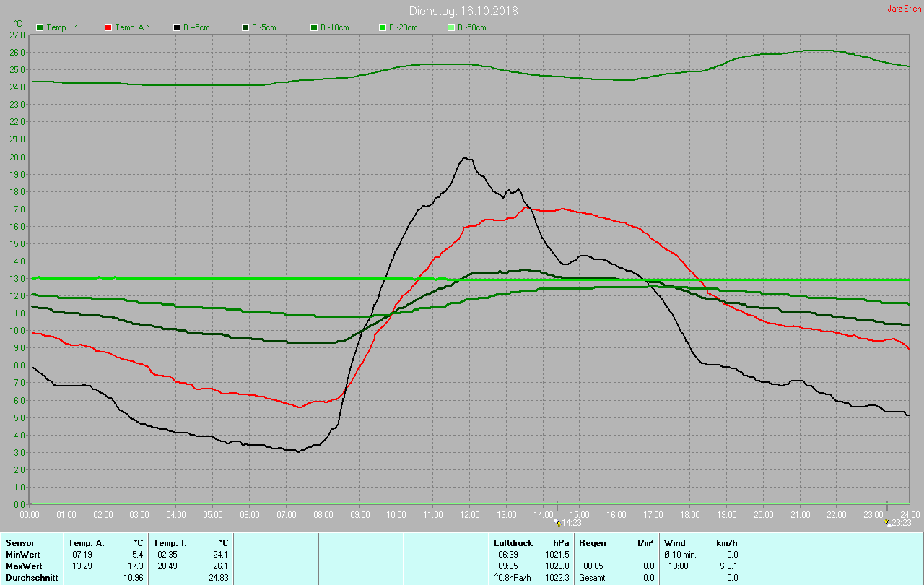Image resolution: width=924 pixels, height=585 pixels.
Task: Click the sun marker icon at 14:23
Action: coord(556,521)
